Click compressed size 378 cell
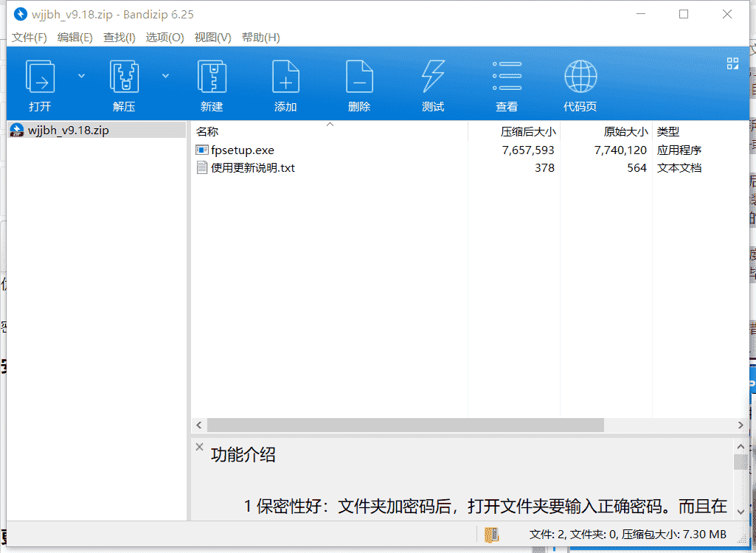 (544, 168)
